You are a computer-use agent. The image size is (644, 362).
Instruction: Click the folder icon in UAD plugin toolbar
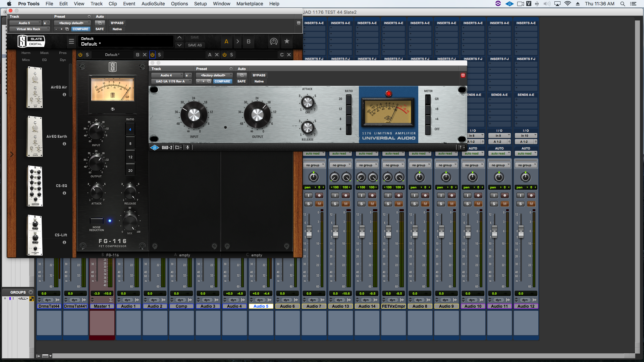[x=177, y=147]
